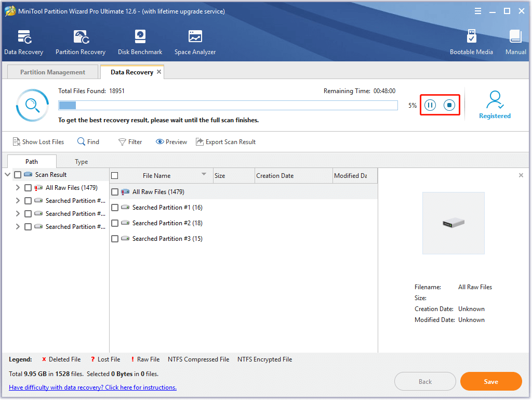Check the third Searched Partition tree checkbox

coord(28,227)
